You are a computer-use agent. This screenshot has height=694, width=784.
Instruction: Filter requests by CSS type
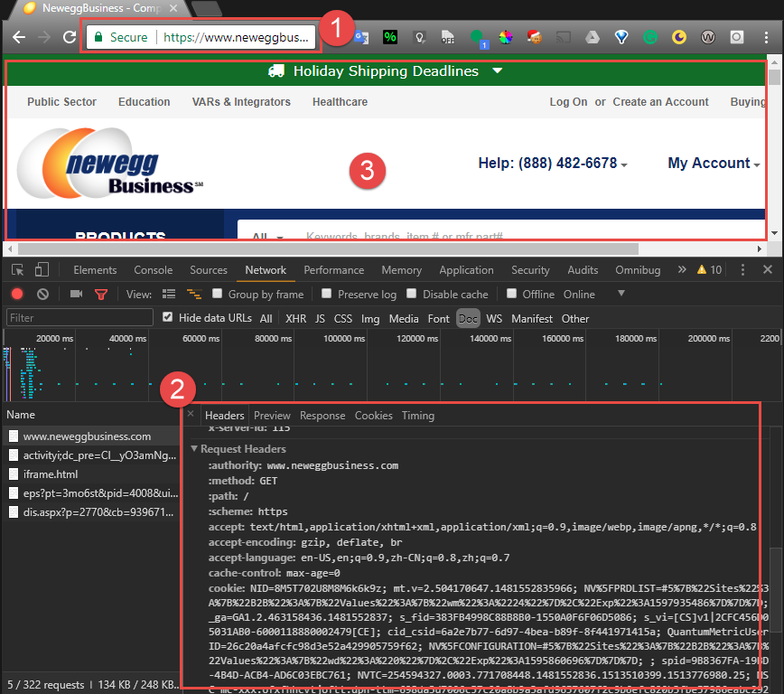point(343,319)
